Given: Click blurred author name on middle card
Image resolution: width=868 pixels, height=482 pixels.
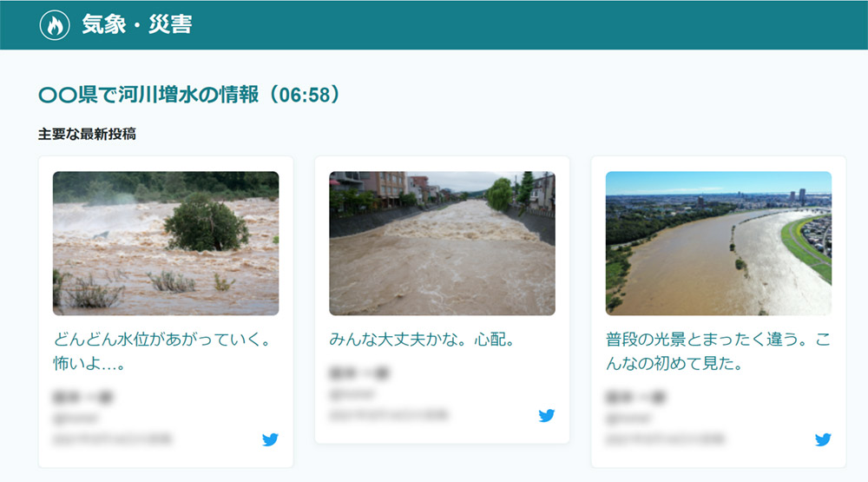Looking at the screenshot, I should point(360,373).
